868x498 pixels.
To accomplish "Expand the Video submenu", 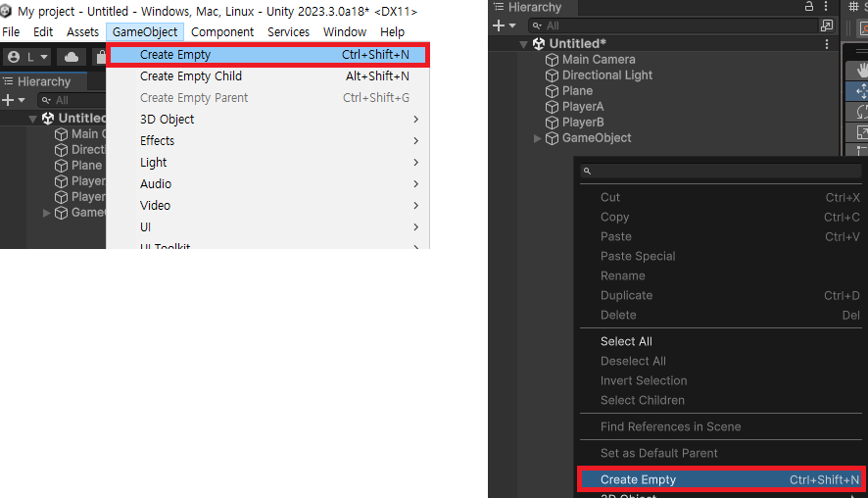I will tap(267, 206).
